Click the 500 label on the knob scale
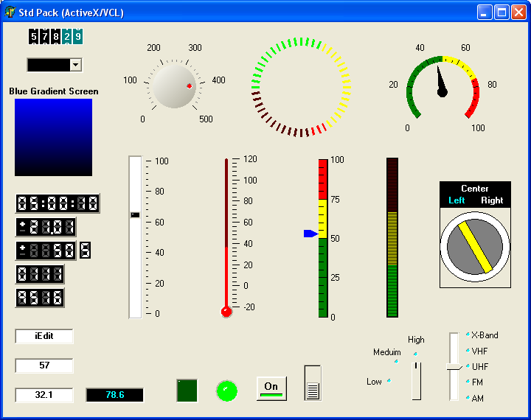Screen dimensions: 531x420 click(206, 119)
